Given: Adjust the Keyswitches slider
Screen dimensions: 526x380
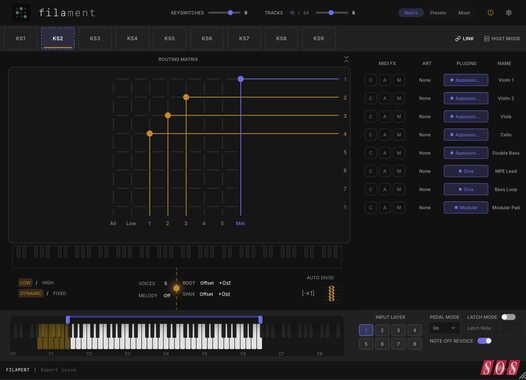Looking at the screenshot, I should click(224, 13).
